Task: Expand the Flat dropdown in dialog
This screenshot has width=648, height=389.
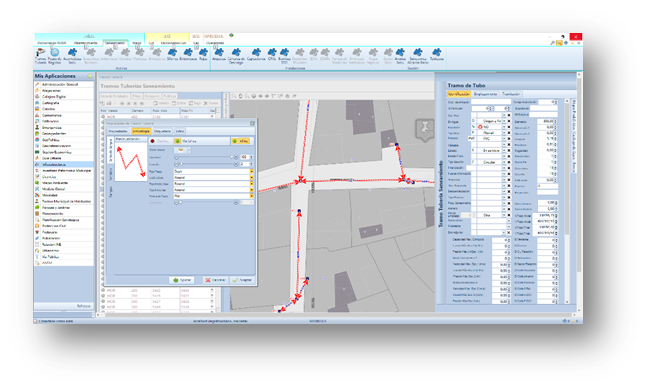Action: click(251, 196)
